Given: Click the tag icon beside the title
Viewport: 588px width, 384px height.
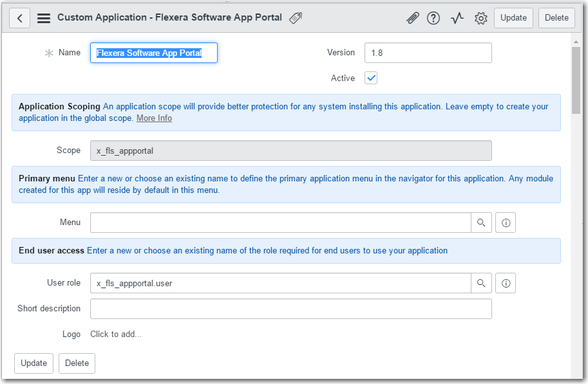Looking at the screenshot, I should [x=296, y=18].
